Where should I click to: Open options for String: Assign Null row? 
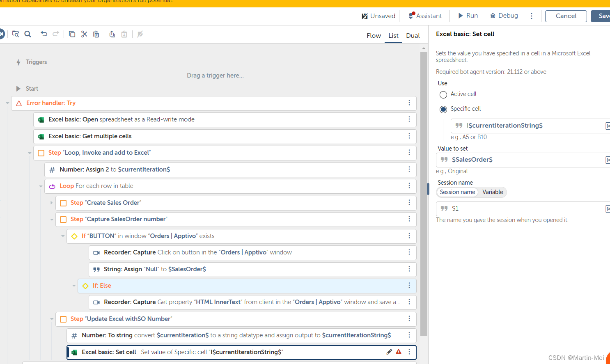409,269
